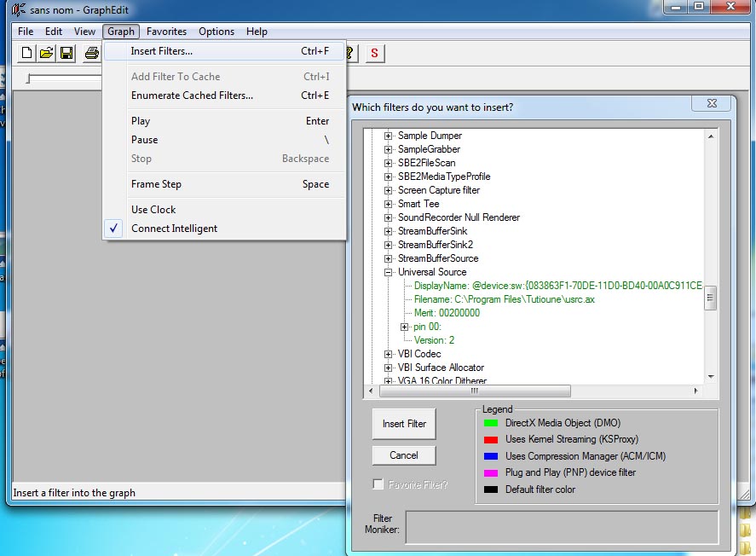Expand SoundRecorder Null Renderer node
The image size is (756, 556).
pyautogui.click(x=388, y=218)
